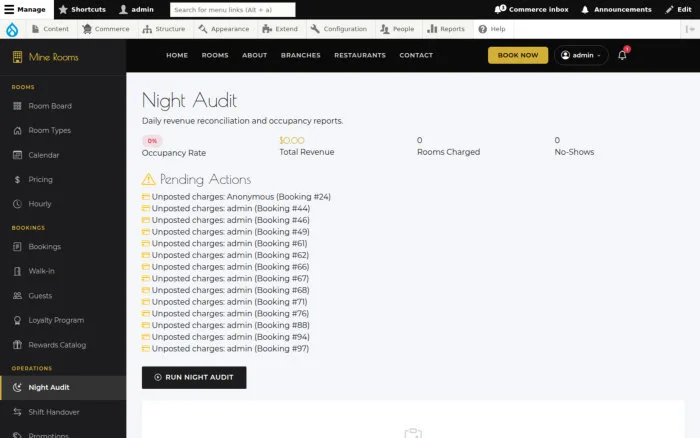Open Guests people icon
700x438 pixels.
click(x=17, y=296)
